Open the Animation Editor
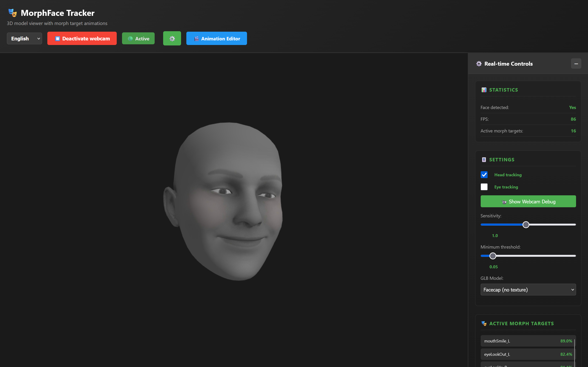Screen dimensions: 588x367 click(x=216, y=38)
